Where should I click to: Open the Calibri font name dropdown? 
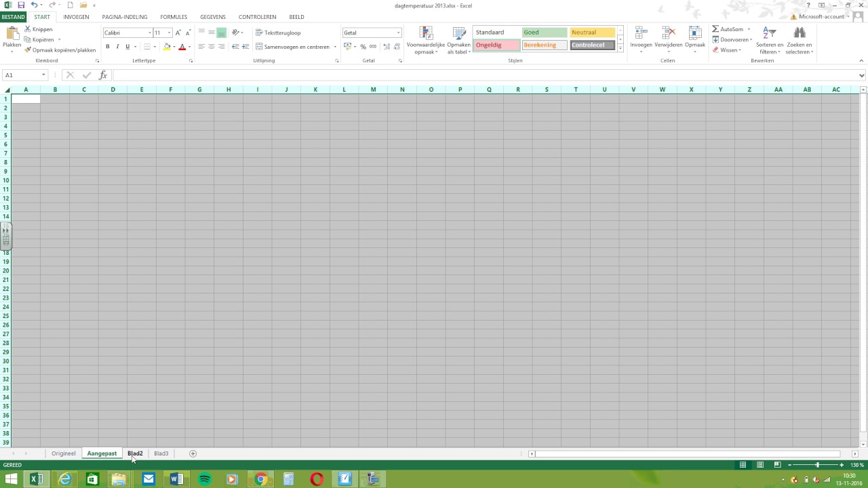click(150, 33)
